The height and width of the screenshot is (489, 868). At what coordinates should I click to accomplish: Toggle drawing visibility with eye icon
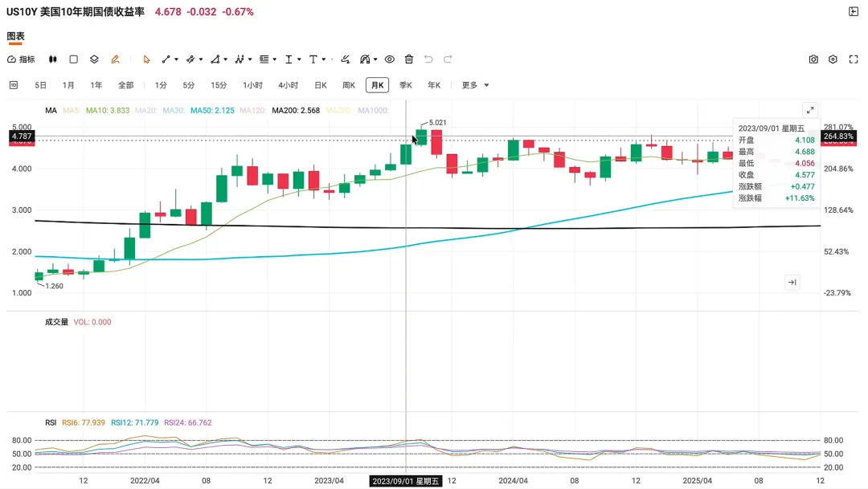390,59
